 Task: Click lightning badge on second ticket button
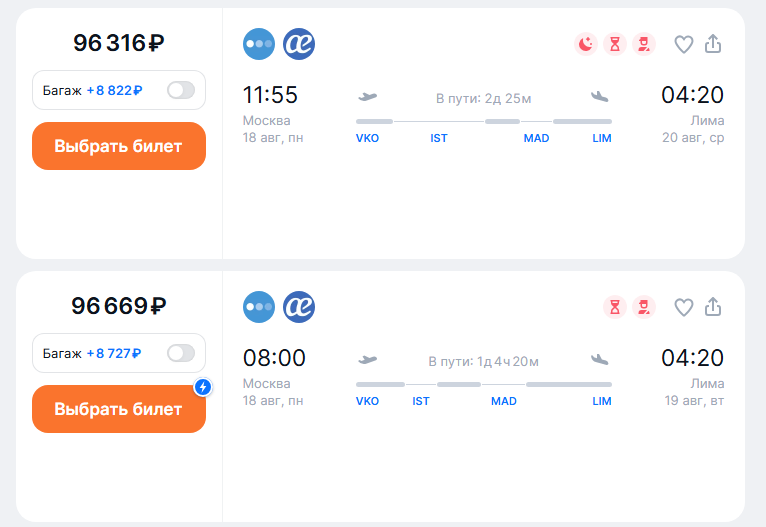coord(203,387)
